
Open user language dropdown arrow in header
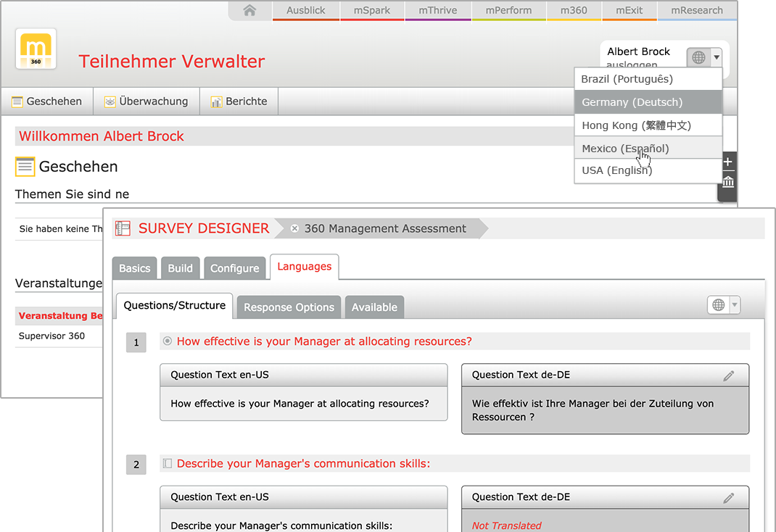(x=717, y=57)
